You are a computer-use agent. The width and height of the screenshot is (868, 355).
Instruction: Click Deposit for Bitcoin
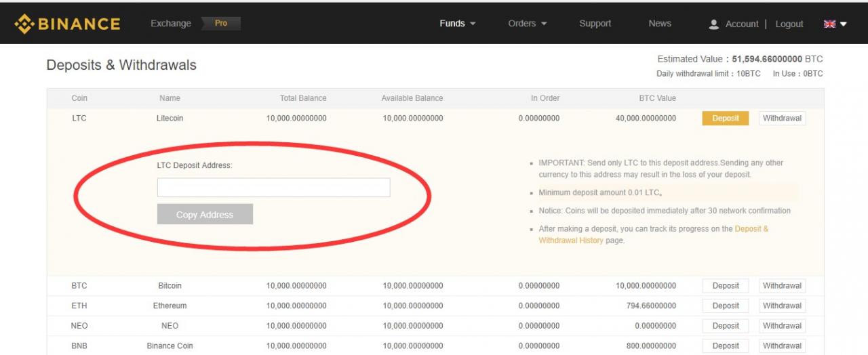coord(725,286)
